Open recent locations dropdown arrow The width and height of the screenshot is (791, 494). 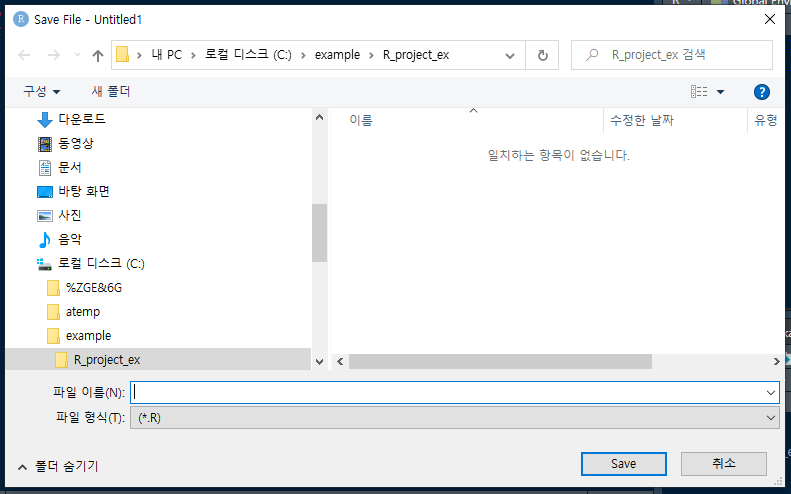click(77, 54)
